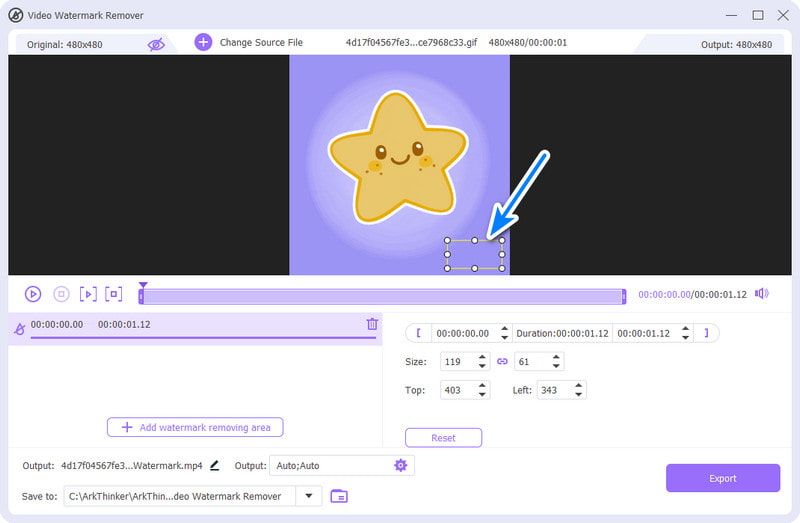Image resolution: width=800 pixels, height=523 pixels.
Task: Click the square-in-brackets icon beside segment play
Action: click(x=114, y=294)
